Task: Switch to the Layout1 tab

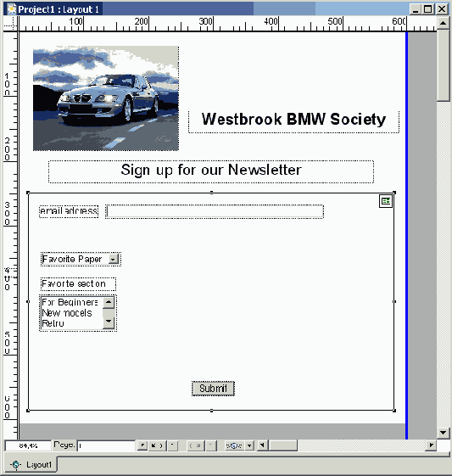Action: [31, 464]
